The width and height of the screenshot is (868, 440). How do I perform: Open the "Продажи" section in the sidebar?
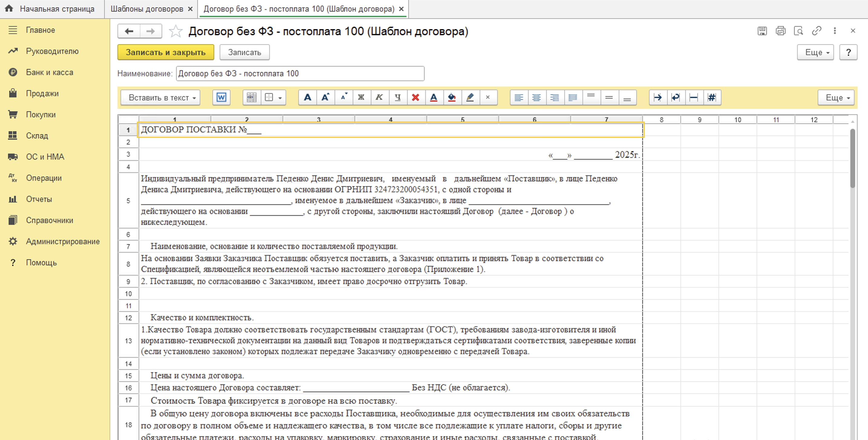coord(42,93)
